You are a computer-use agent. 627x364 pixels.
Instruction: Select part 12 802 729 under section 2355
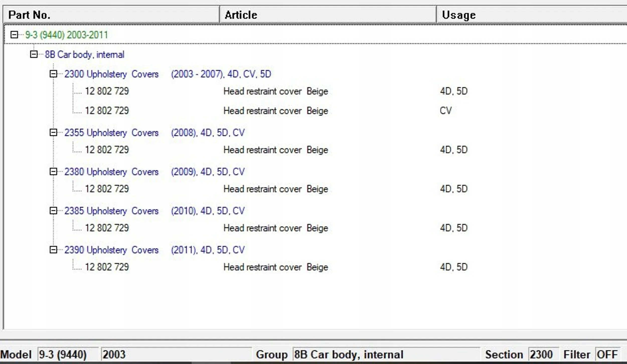point(107,150)
